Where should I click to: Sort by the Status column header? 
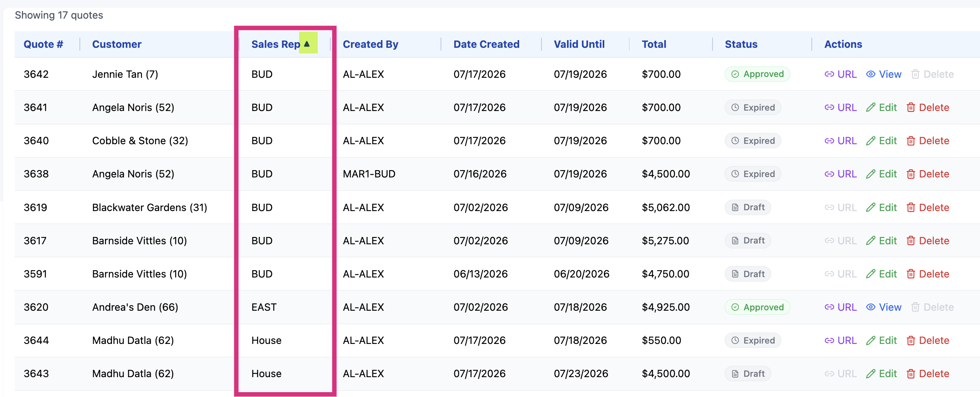[741, 44]
